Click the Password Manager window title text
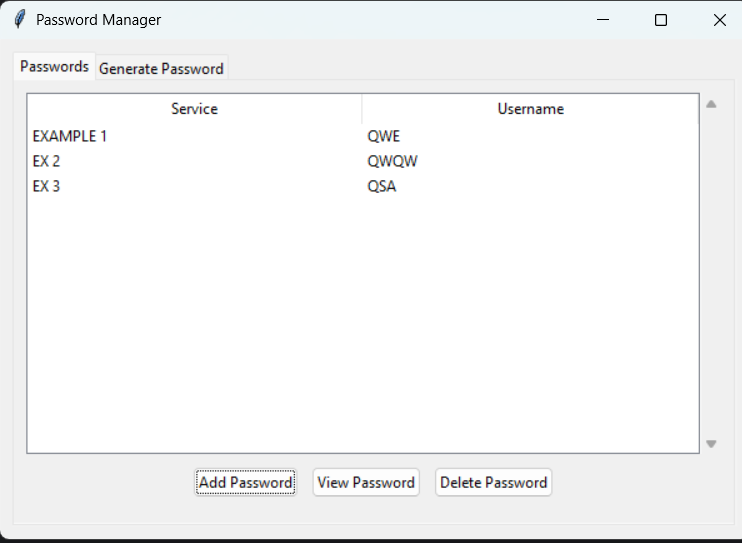This screenshot has width=742, height=543. 98,20
